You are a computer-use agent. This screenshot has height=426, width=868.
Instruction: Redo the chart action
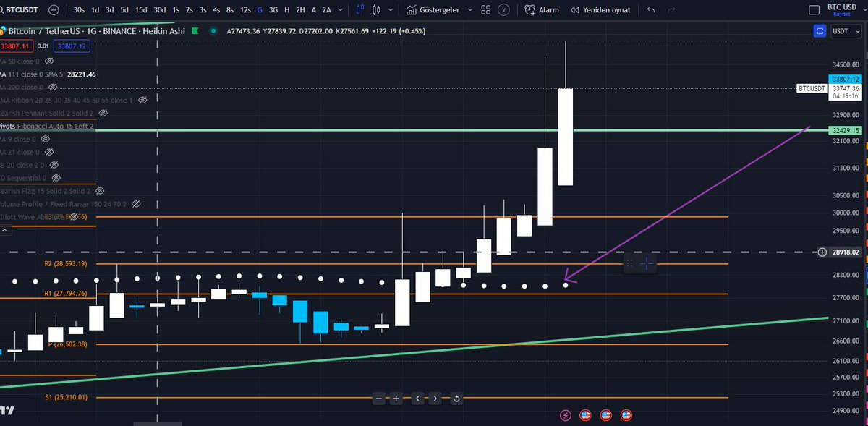pyautogui.click(x=671, y=10)
